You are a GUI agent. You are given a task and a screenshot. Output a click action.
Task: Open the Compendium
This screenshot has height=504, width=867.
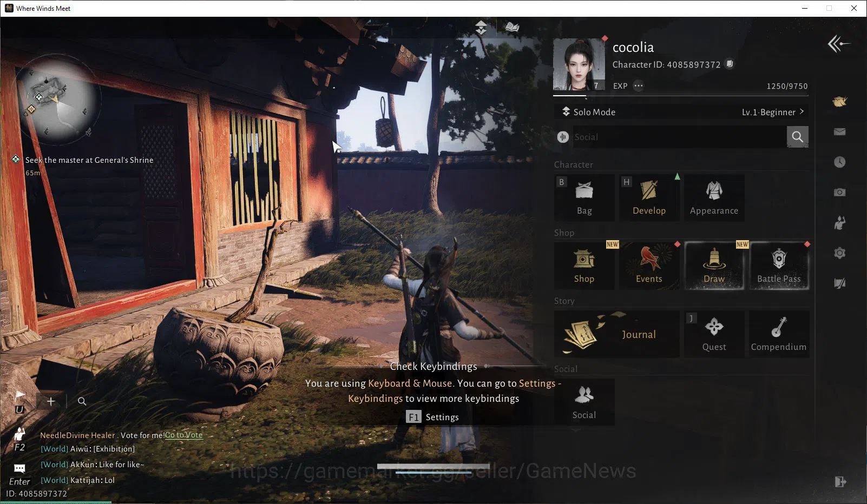click(x=779, y=334)
